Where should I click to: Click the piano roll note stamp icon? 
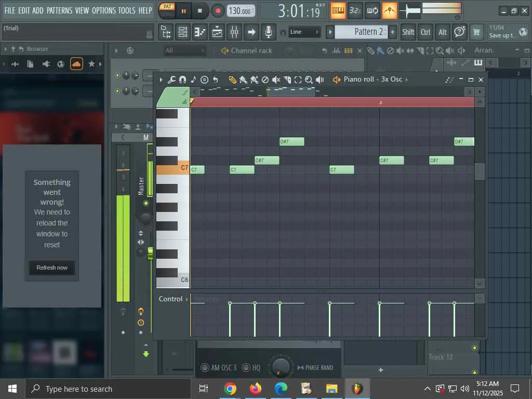[x=193, y=79]
